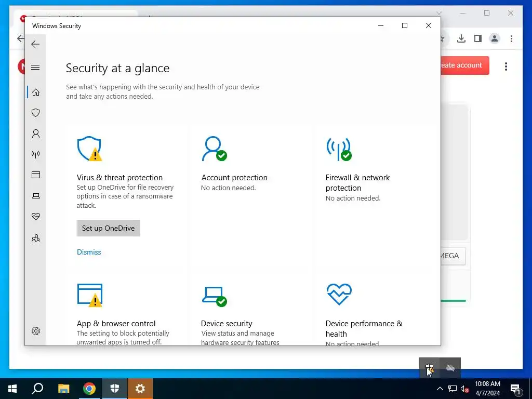The height and width of the screenshot is (399, 532).
Task: Open the App & browser control heading
Action: click(x=116, y=323)
